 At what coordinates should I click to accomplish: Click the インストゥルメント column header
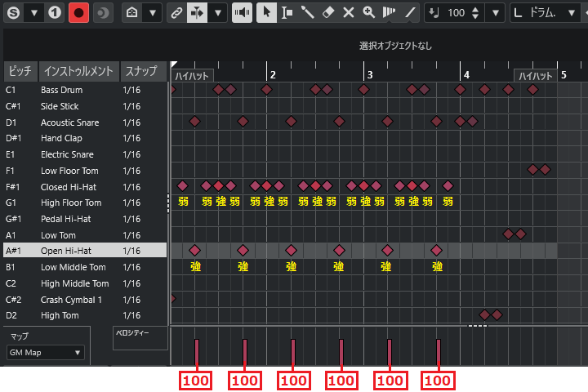[x=78, y=71]
